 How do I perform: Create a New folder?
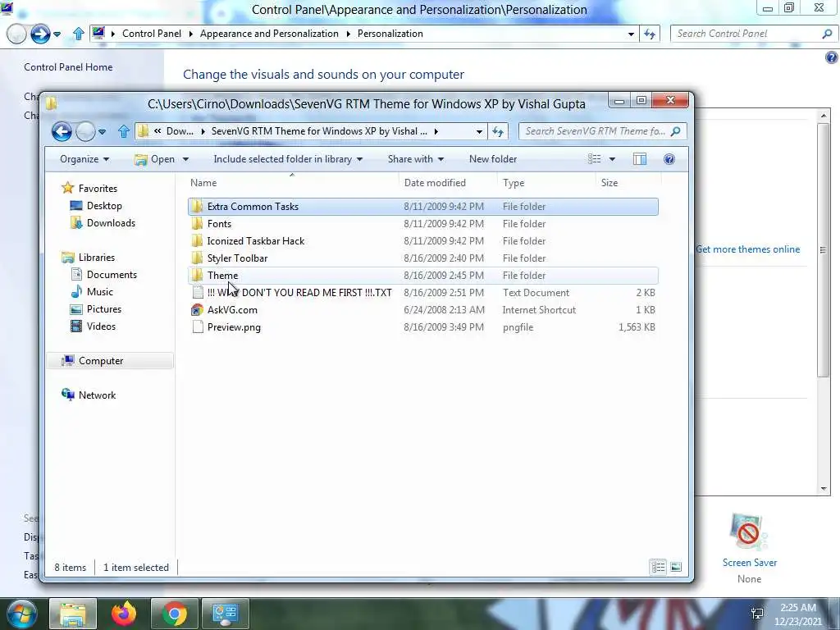coord(493,159)
